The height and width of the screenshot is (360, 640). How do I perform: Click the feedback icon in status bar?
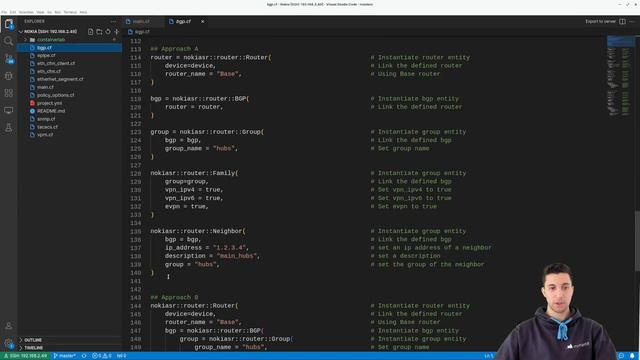[x=622, y=356]
